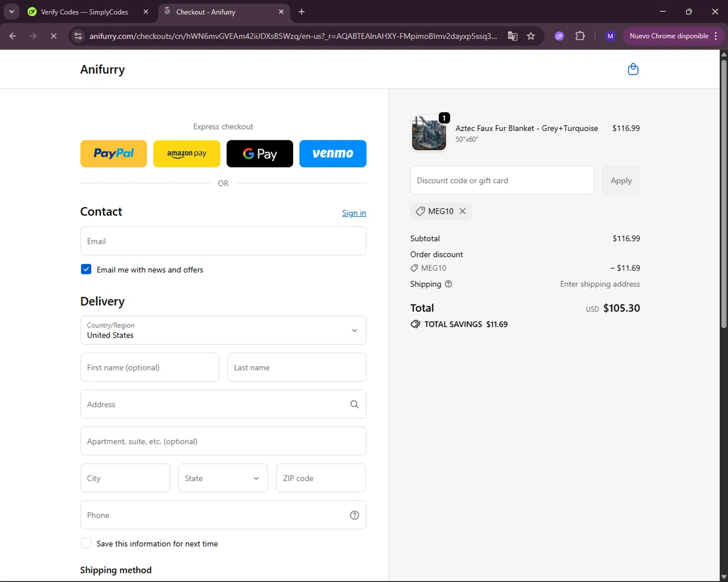728x582 pixels.
Task: Open a new browser tab
Action: point(301,12)
